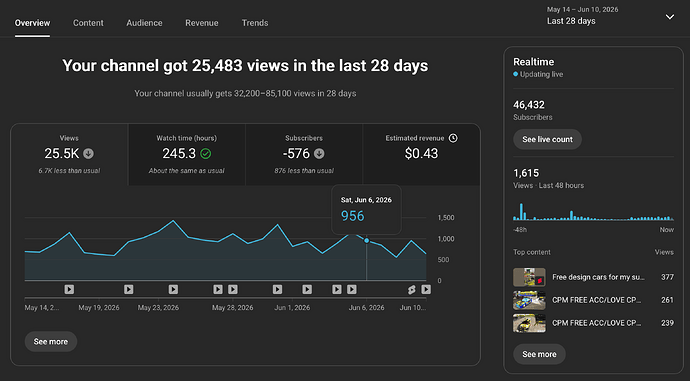The height and width of the screenshot is (381, 690).
Task: Open the Free design cars video thumbnail
Action: (529, 277)
